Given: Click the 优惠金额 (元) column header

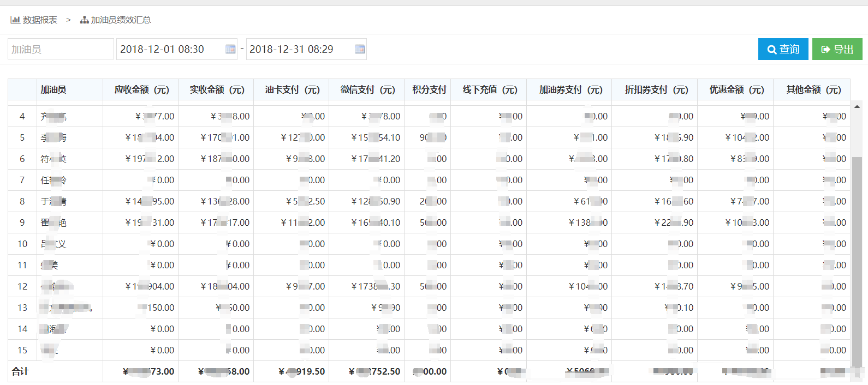Looking at the screenshot, I should [736, 89].
